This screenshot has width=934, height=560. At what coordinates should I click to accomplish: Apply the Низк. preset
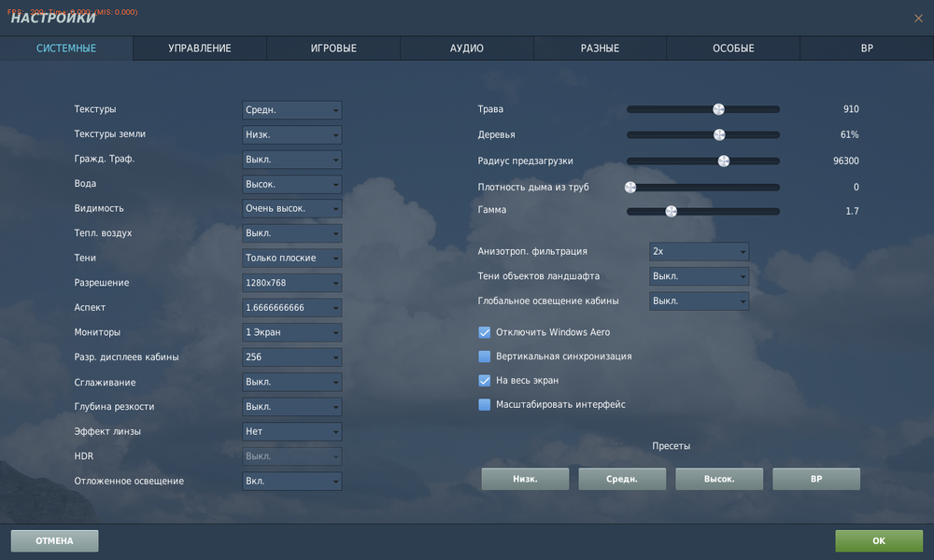(525, 479)
